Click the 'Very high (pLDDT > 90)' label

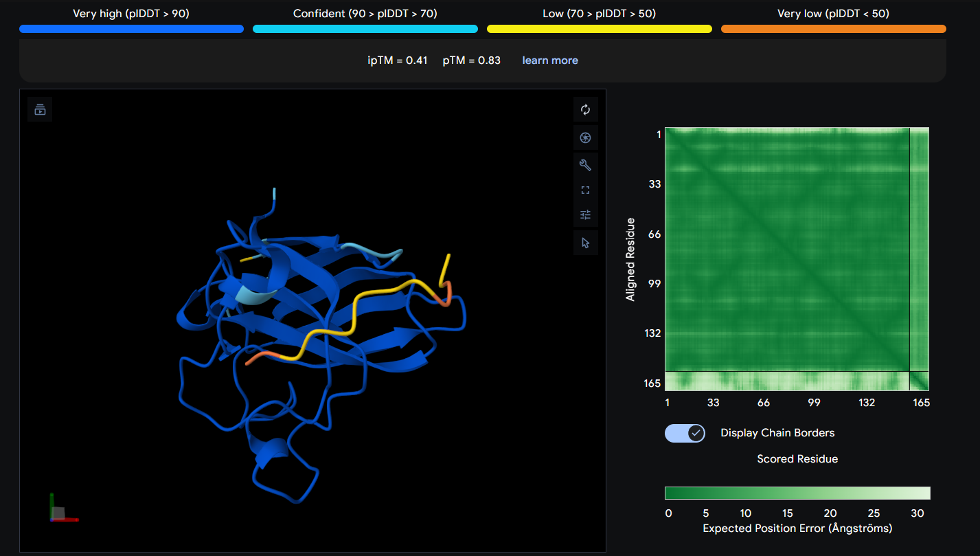131,13
